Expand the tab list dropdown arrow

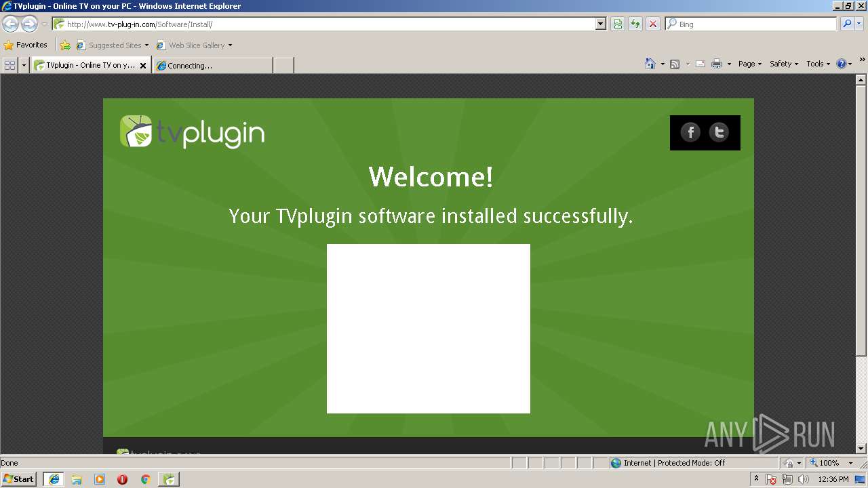coord(24,65)
